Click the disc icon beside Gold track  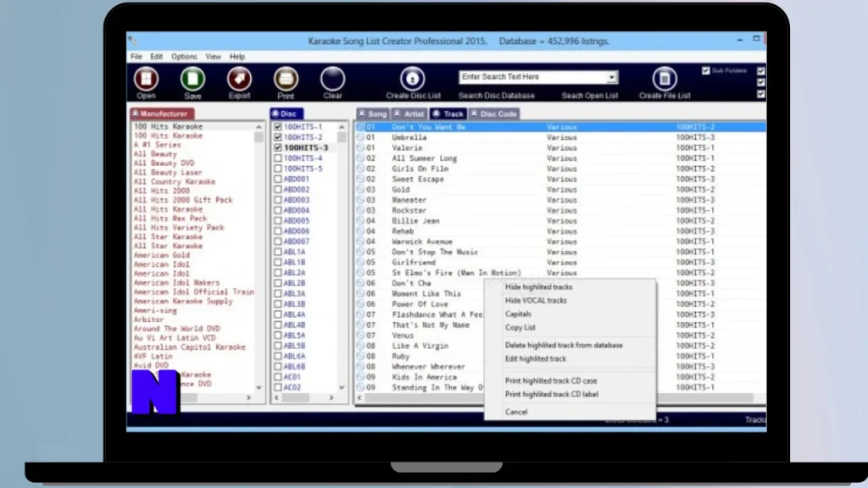tap(360, 189)
